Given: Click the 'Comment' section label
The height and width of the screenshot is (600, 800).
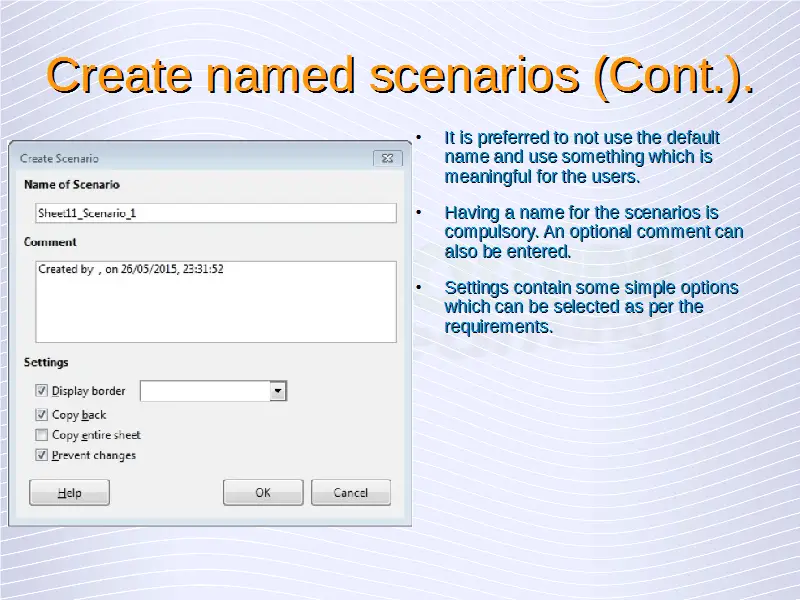Looking at the screenshot, I should click(x=50, y=242).
